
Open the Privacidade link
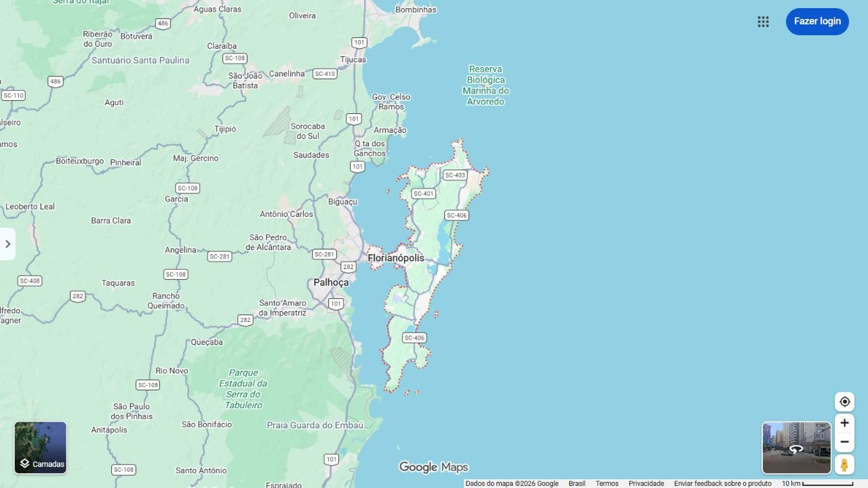click(646, 483)
